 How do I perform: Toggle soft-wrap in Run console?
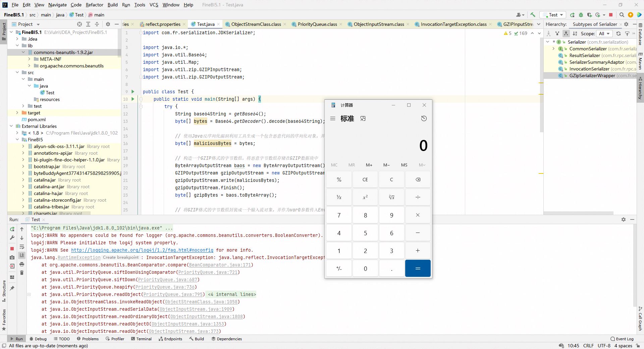click(x=22, y=247)
